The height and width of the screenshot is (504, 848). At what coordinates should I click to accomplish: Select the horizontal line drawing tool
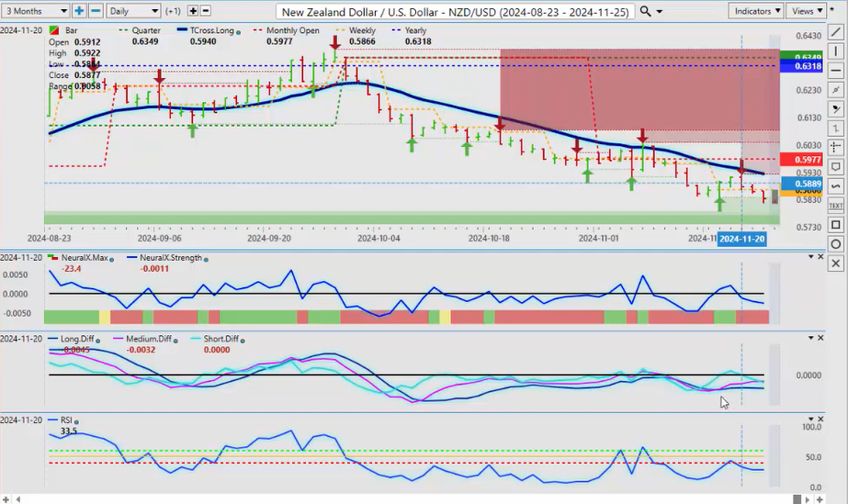pyautogui.click(x=835, y=71)
